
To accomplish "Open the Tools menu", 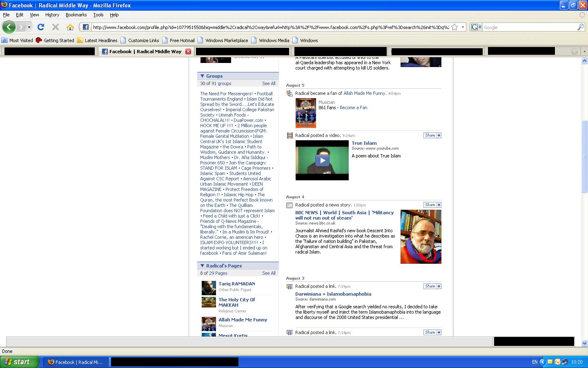I will pyautogui.click(x=98, y=15).
